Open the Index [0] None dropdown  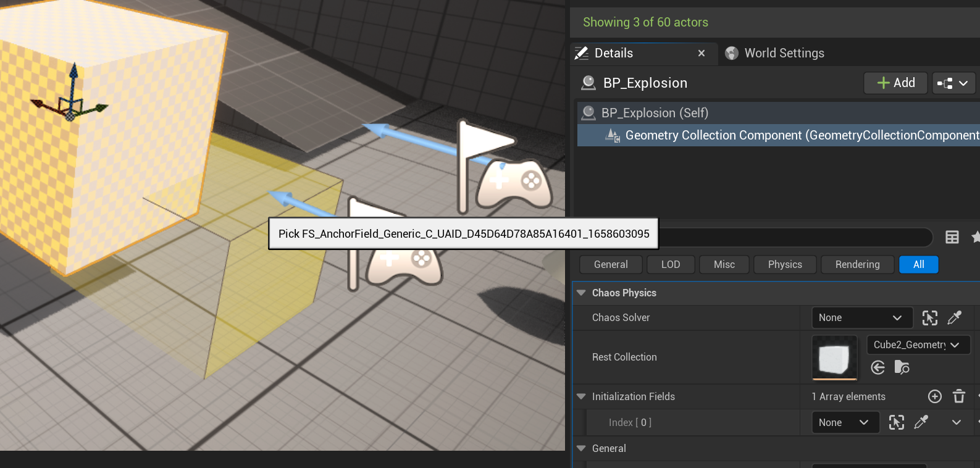tap(845, 422)
